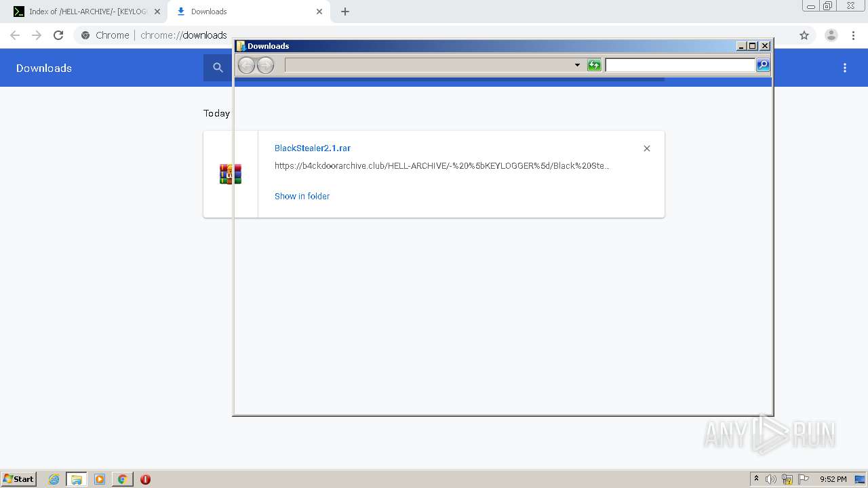Close the Index of /HELL-ARCHIVE tab
This screenshot has width=868, height=488.
157,12
